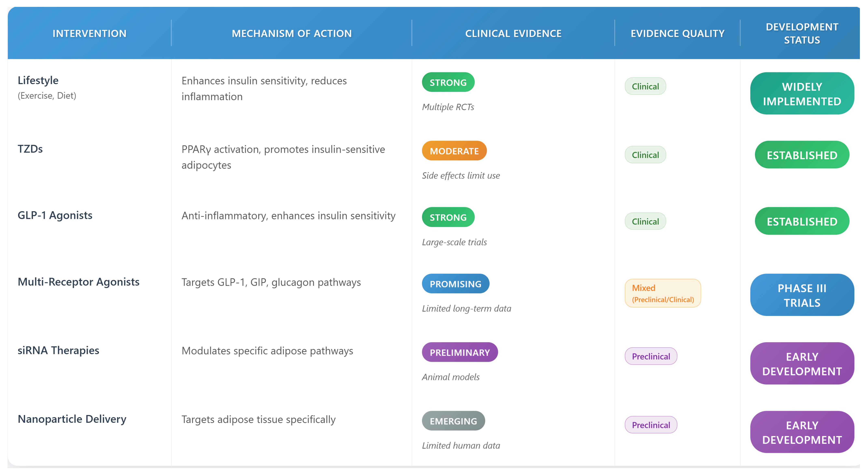Click Preclinical pill in siRNA Therapies row
The width and height of the screenshot is (868, 475).
pyautogui.click(x=651, y=356)
